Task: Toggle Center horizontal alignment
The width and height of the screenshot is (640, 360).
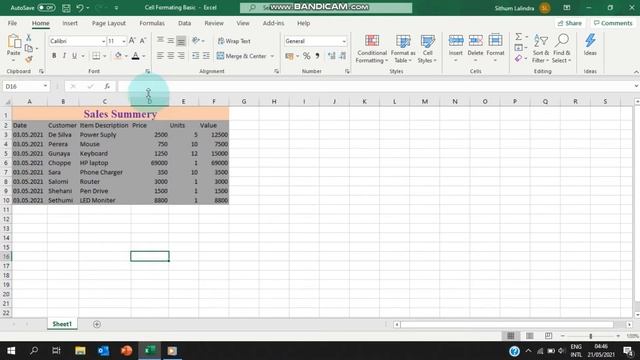Action: pyautogui.click(x=171, y=56)
